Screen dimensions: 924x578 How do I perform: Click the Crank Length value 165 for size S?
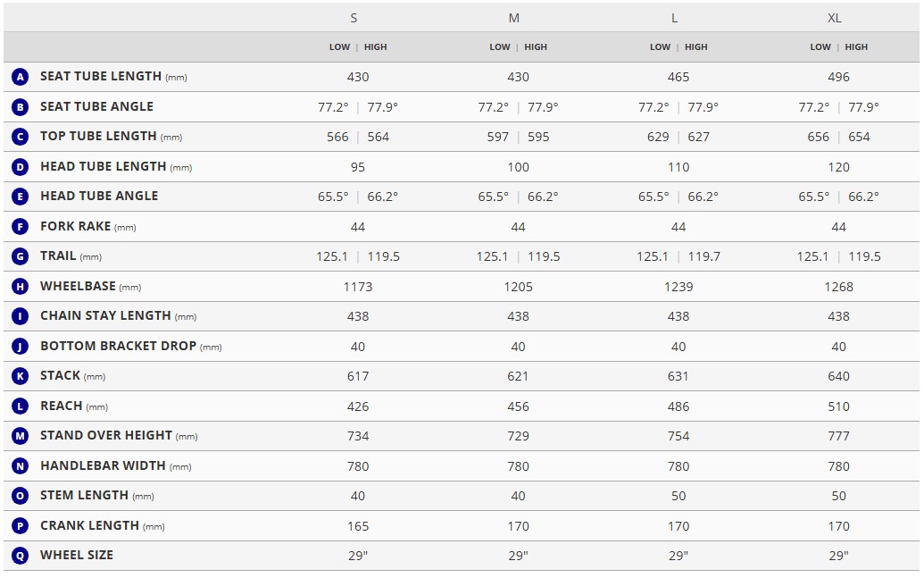[x=358, y=526]
